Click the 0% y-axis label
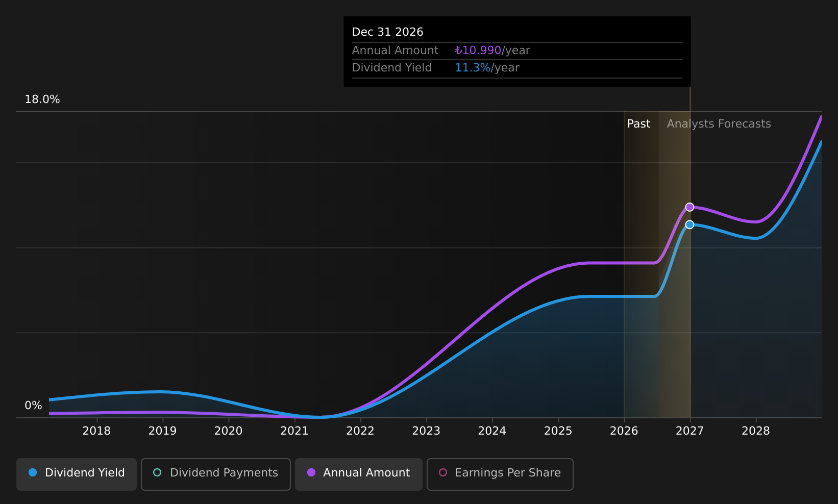This screenshot has height=504, width=838. click(33, 406)
